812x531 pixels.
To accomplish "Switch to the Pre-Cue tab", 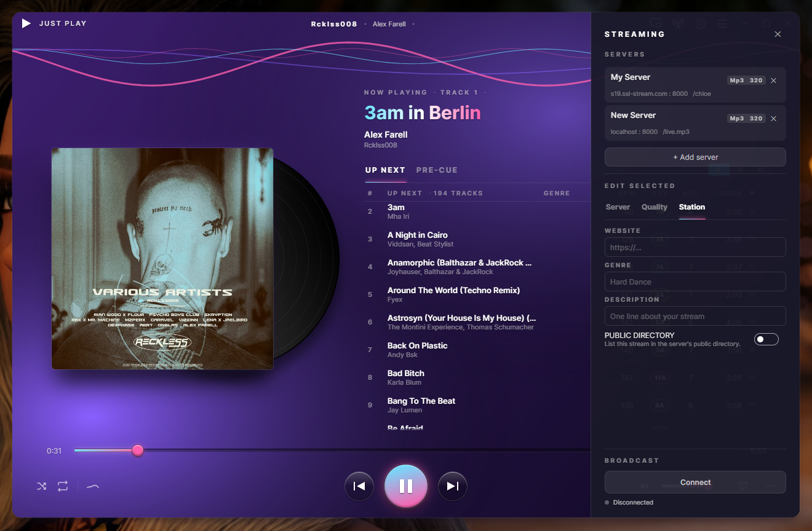I will click(437, 170).
